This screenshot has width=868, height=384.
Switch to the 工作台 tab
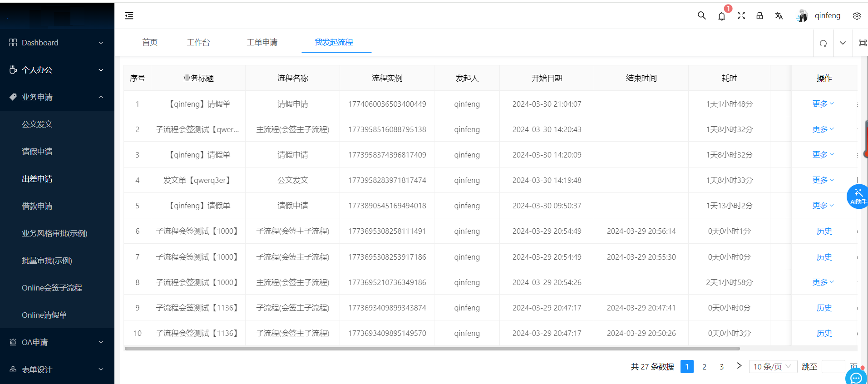pos(198,42)
